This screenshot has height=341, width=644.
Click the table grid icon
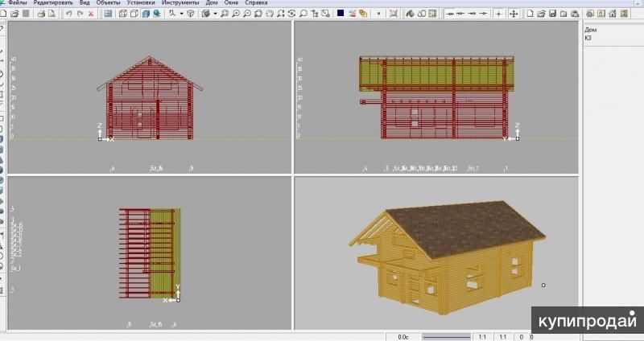[x=432, y=14]
